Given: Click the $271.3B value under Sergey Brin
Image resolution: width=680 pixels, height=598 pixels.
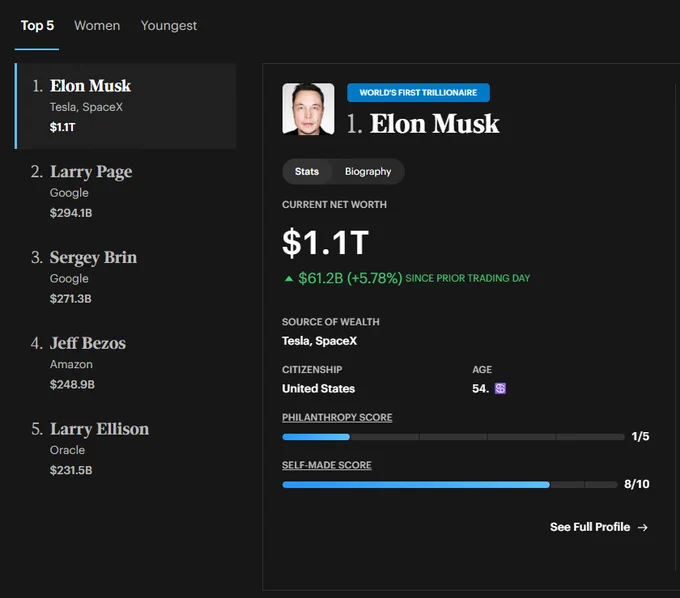Looking at the screenshot, I should click(71, 299).
